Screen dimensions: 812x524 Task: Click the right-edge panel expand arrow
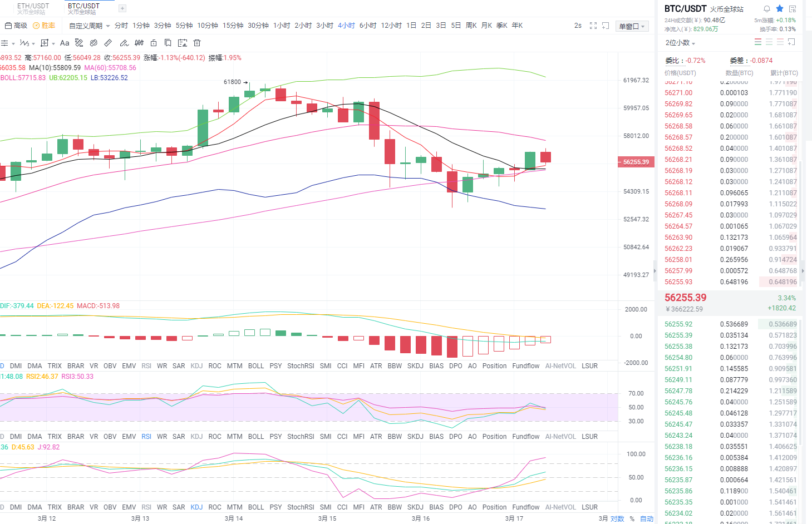[x=803, y=271]
